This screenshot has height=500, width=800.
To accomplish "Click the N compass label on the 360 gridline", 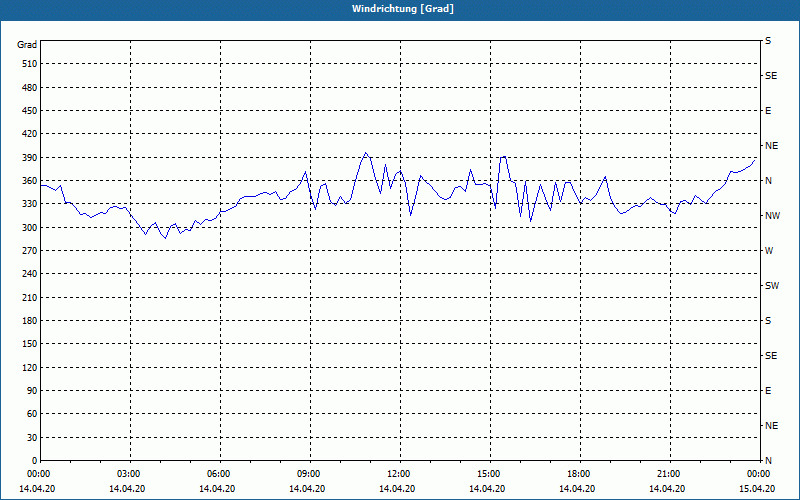I will [x=768, y=181].
